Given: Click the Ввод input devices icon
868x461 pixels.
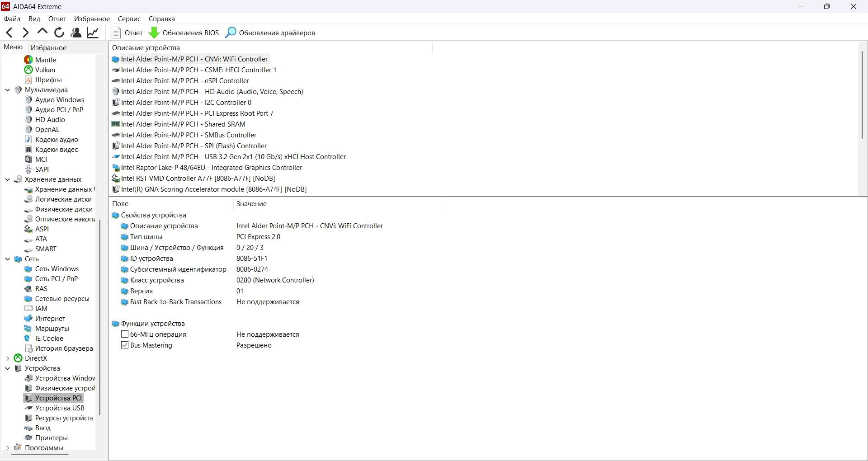Looking at the screenshot, I should 28,428.
